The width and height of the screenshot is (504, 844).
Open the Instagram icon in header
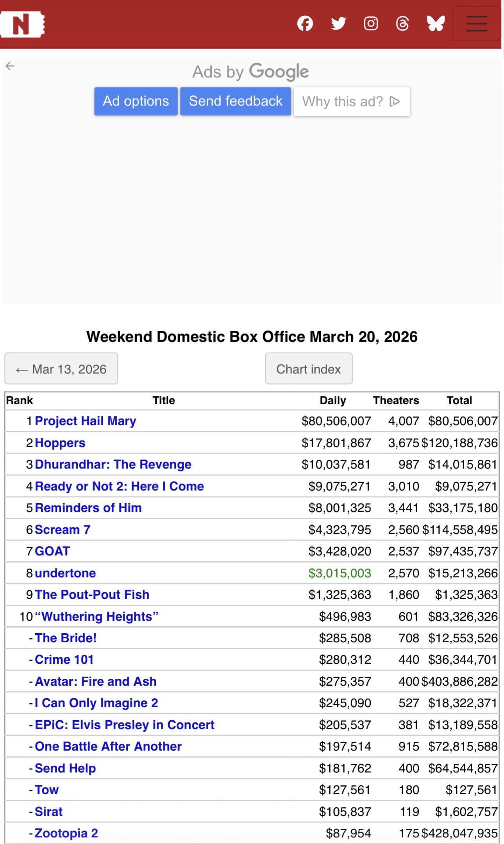click(371, 24)
